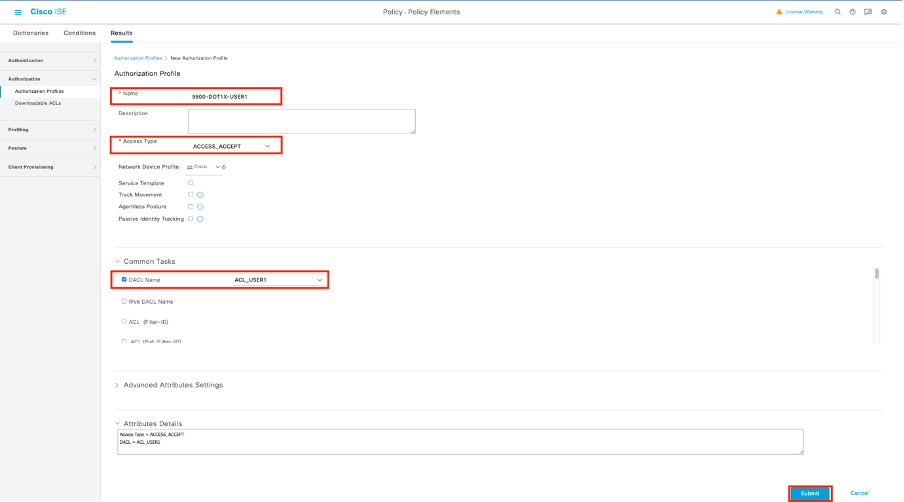Enable the Passive Identity Tracking checkbox
The image size is (904, 502).
click(x=190, y=219)
